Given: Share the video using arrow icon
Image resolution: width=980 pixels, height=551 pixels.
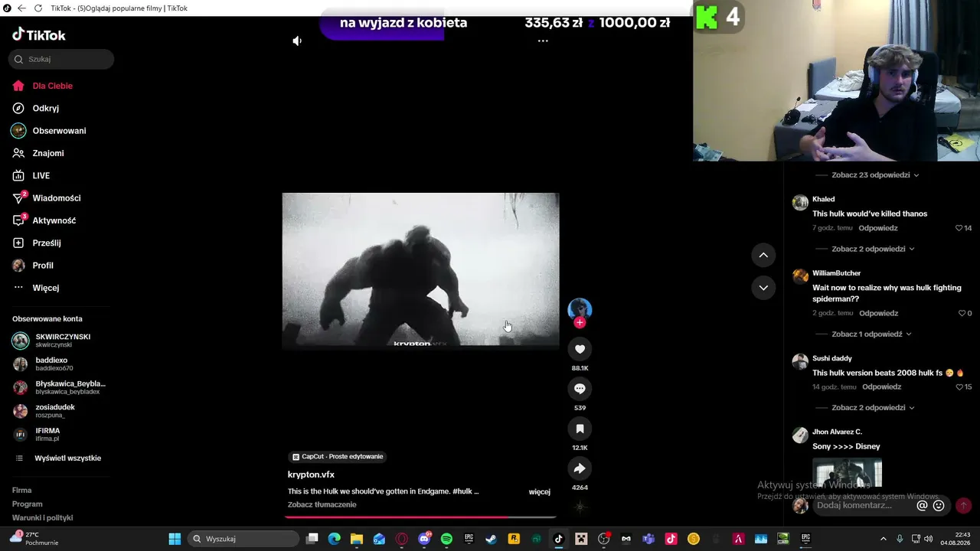Looking at the screenshot, I should click(580, 468).
